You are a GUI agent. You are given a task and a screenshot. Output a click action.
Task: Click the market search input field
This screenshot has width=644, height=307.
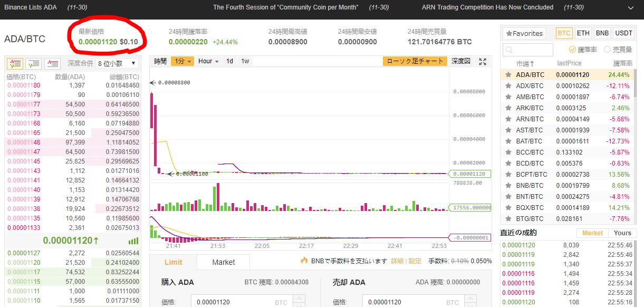click(x=528, y=50)
